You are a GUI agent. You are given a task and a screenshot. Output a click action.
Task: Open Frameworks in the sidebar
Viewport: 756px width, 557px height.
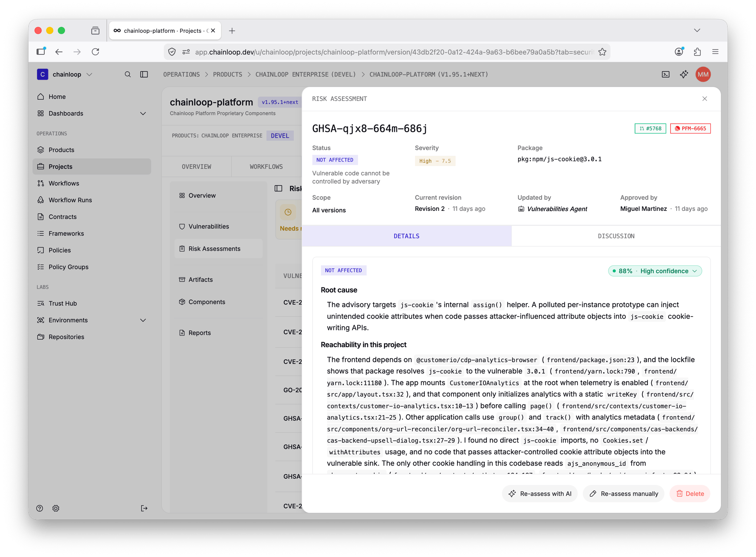[x=91, y=234]
